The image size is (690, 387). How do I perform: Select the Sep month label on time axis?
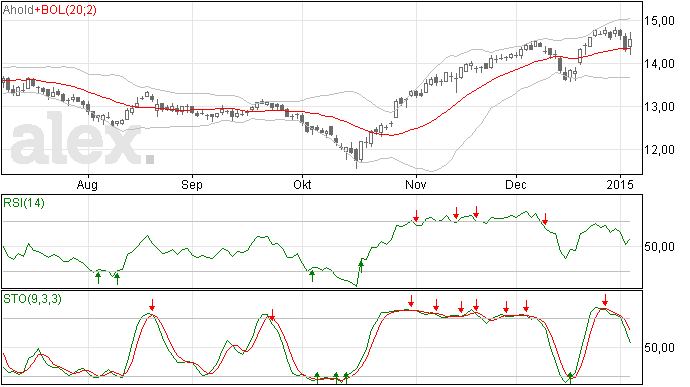(192, 184)
